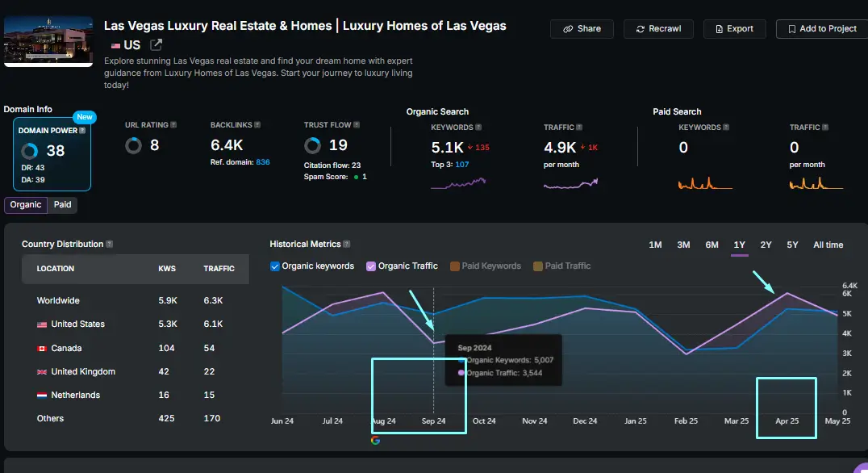The image size is (868, 473).
Task: Select the 1Y time range
Action: 739,245
